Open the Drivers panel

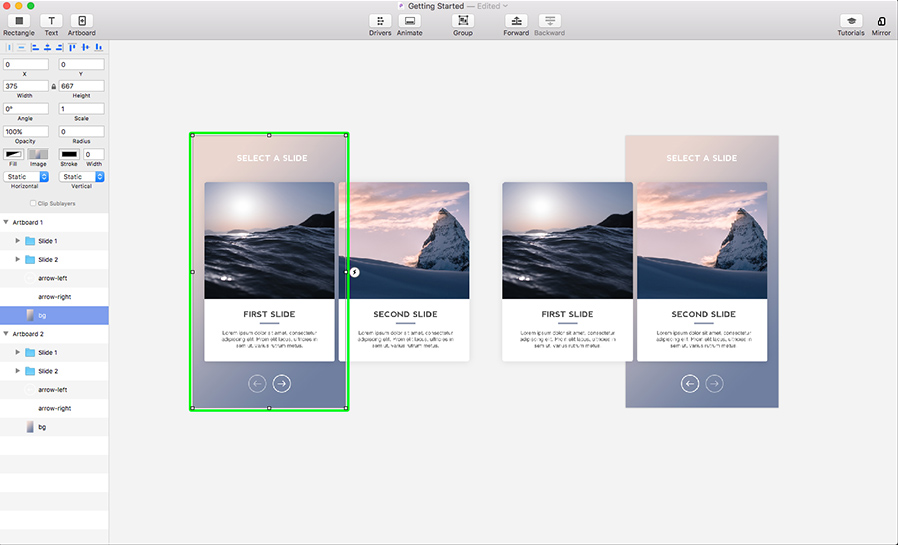point(380,21)
